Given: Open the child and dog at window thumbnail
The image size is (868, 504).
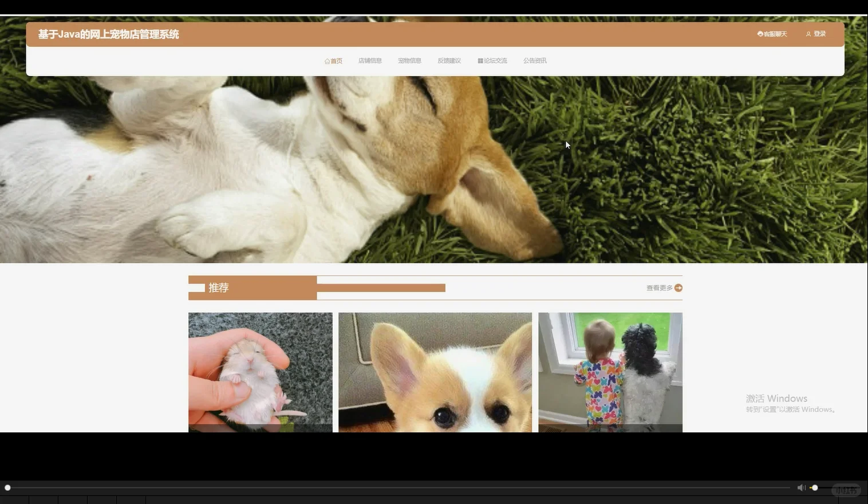Looking at the screenshot, I should click(x=610, y=372).
